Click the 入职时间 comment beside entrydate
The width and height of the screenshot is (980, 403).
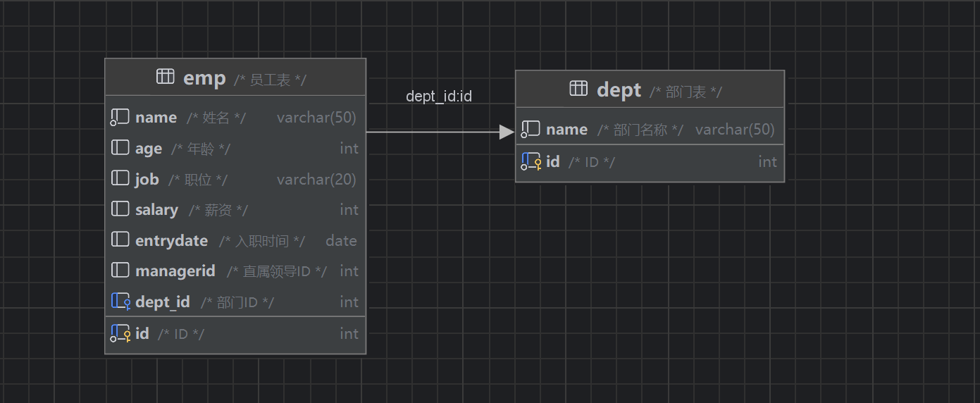[x=262, y=241]
